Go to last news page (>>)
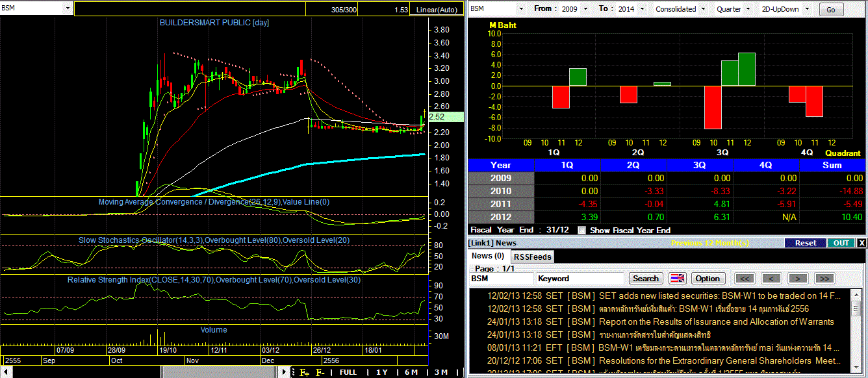 point(824,279)
